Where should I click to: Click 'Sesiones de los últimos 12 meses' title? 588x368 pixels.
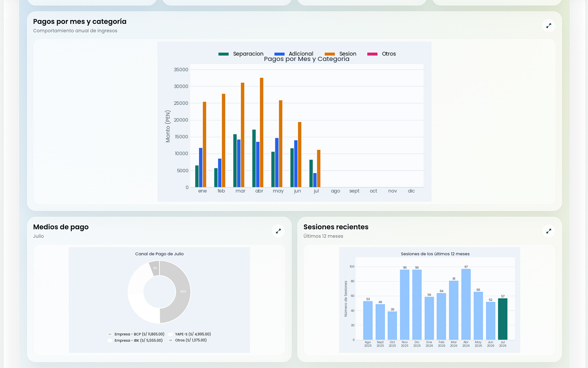coord(435,254)
